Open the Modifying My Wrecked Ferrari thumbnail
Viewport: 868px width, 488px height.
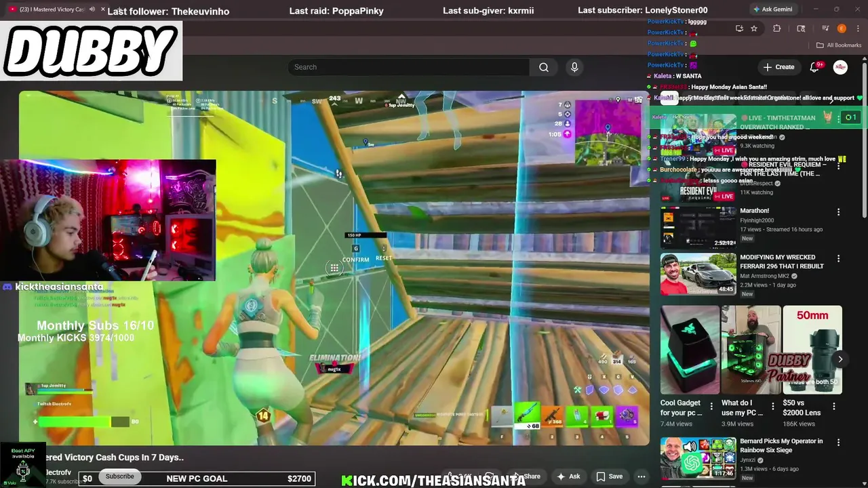coord(698,274)
